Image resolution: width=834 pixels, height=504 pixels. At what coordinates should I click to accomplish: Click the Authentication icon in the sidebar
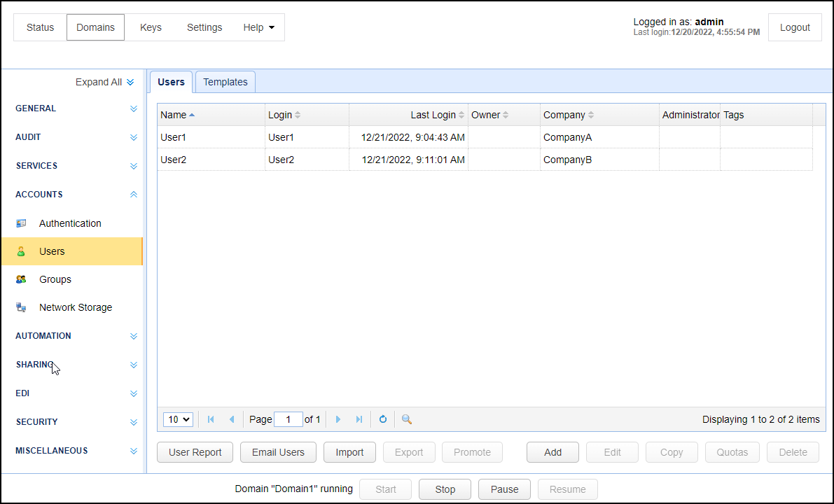tap(21, 223)
